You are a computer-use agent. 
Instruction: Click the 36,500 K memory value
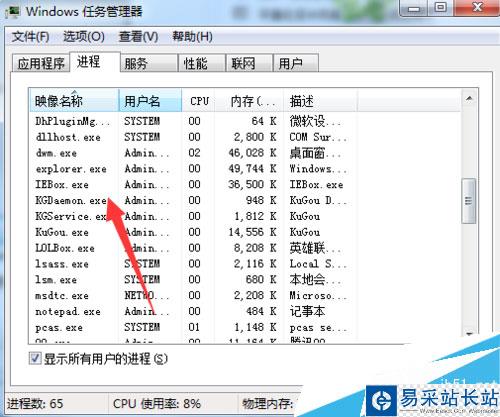coord(252,185)
